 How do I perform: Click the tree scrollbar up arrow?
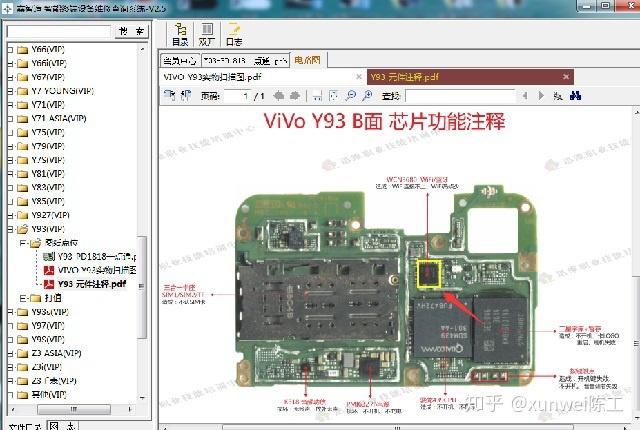142,50
